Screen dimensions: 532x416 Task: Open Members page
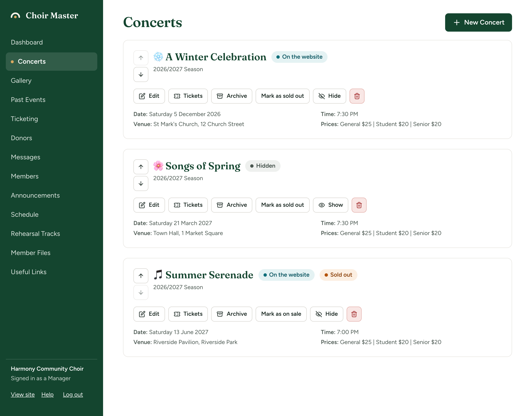51,176
